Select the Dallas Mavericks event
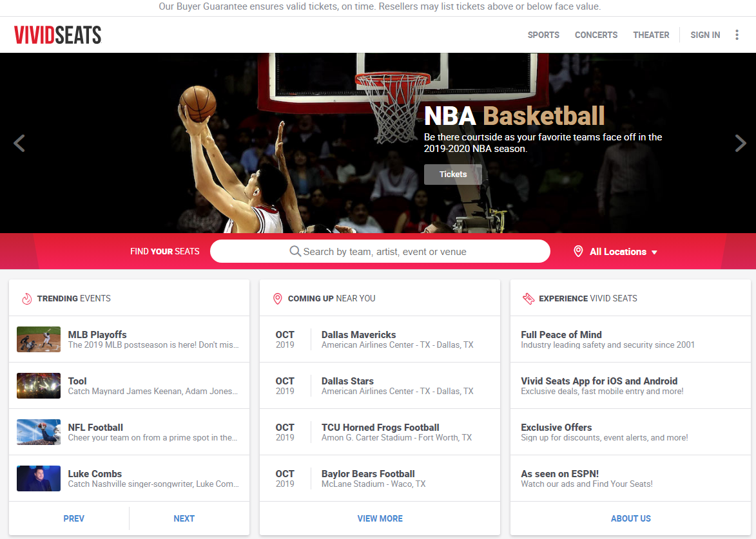The width and height of the screenshot is (756, 539). pos(359,334)
